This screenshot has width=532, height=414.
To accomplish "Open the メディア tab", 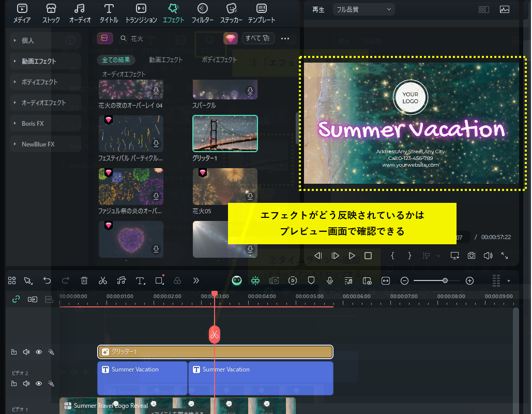I will point(22,13).
